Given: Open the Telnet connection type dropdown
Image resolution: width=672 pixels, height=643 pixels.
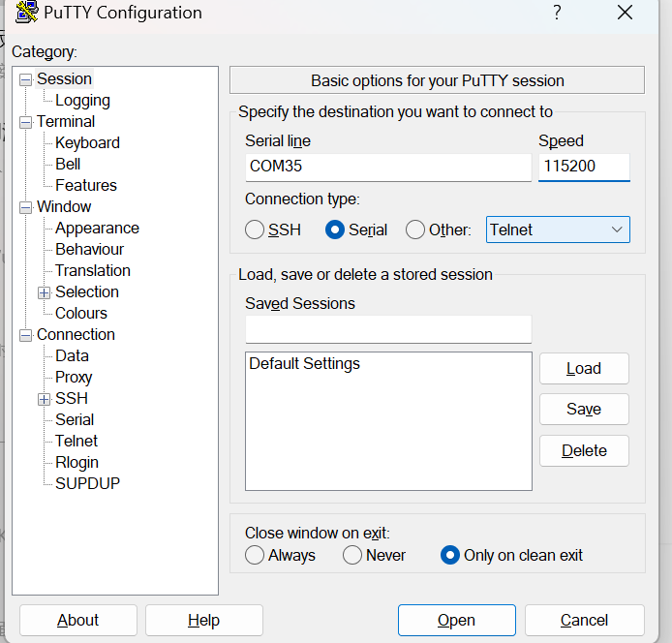Looking at the screenshot, I should (558, 230).
